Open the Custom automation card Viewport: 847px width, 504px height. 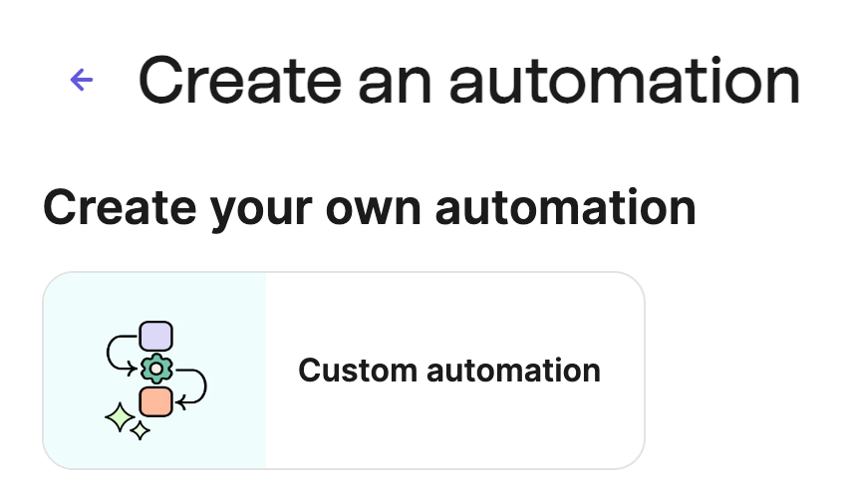[x=343, y=370]
